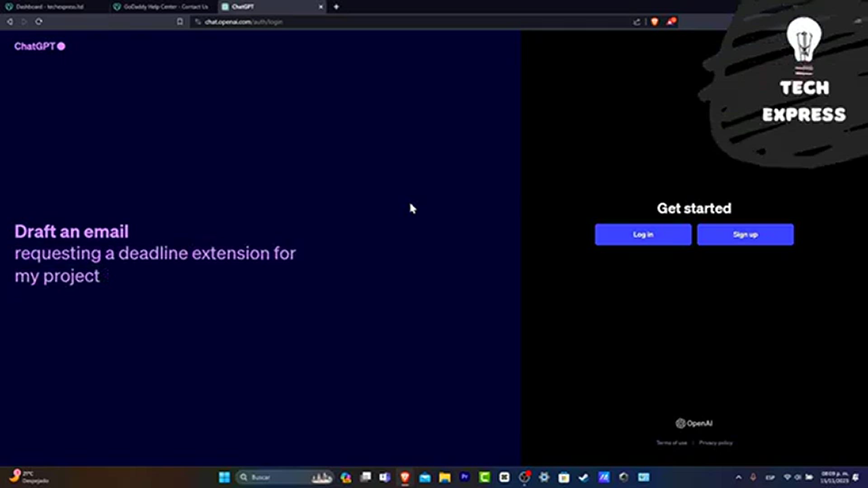This screenshot has height=488, width=868.
Task: Open the last blue window taskbar icon
Action: point(644,477)
